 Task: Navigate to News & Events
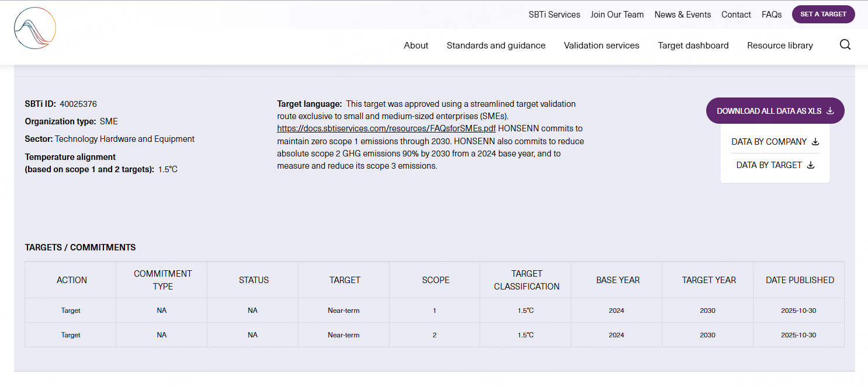(x=682, y=15)
